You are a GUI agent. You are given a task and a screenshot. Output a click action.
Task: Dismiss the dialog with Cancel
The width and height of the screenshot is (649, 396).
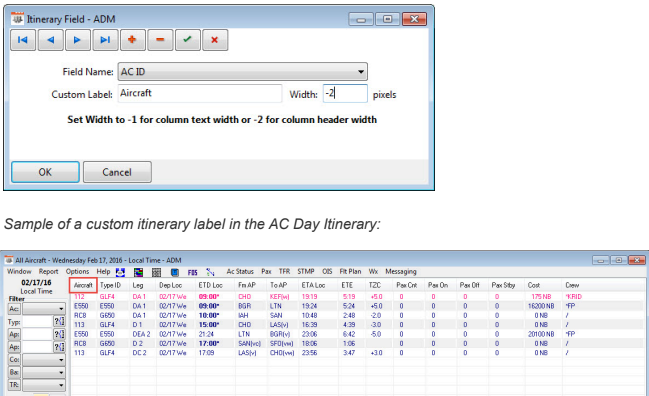(x=117, y=172)
